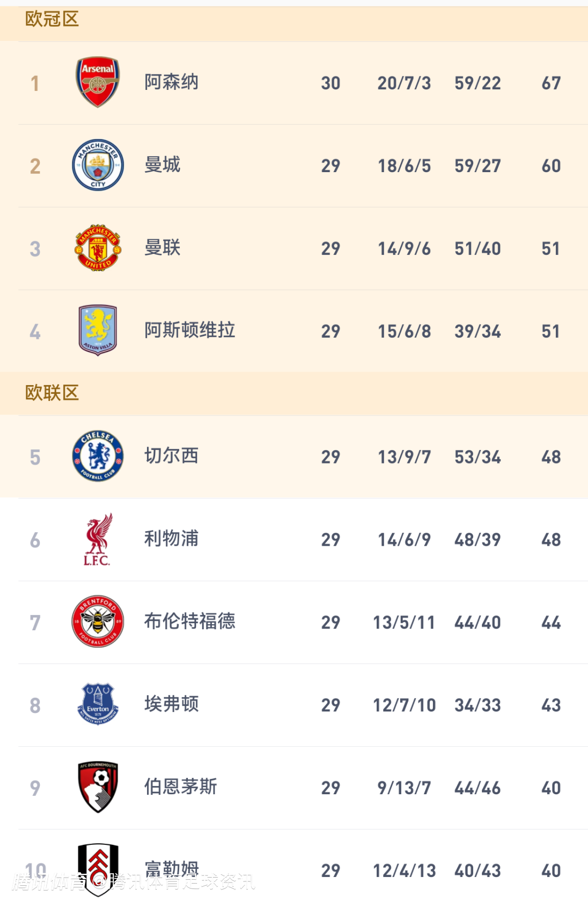The width and height of the screenshot is (588, 901).
Task: Tap team name 曼城
Action: coord(162,165)
